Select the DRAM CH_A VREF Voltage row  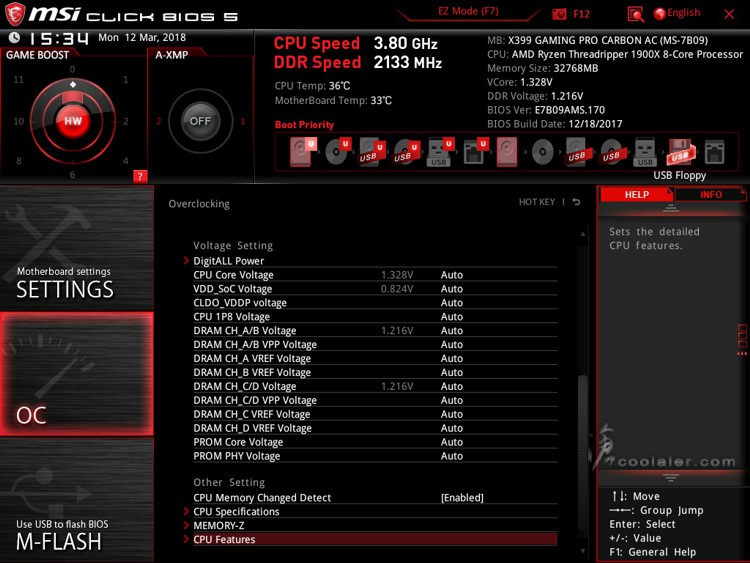[x=375, y=358]
